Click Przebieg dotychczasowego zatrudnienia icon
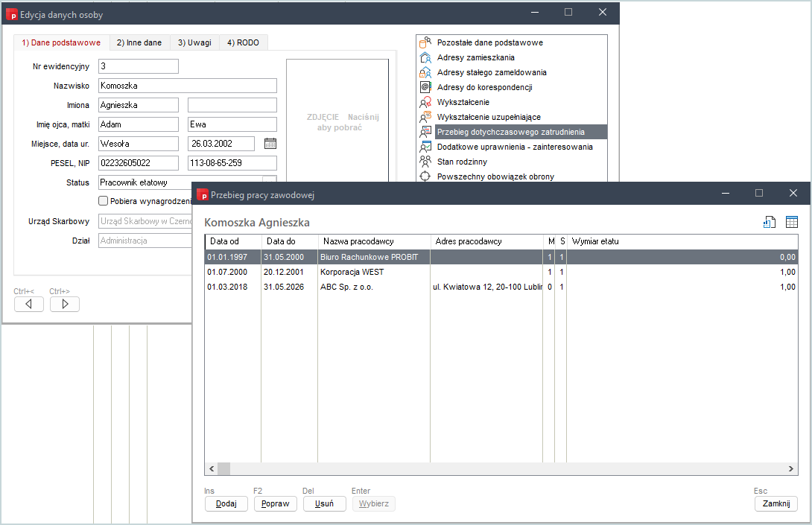This screenshot has height=525, width=812. 425,132
